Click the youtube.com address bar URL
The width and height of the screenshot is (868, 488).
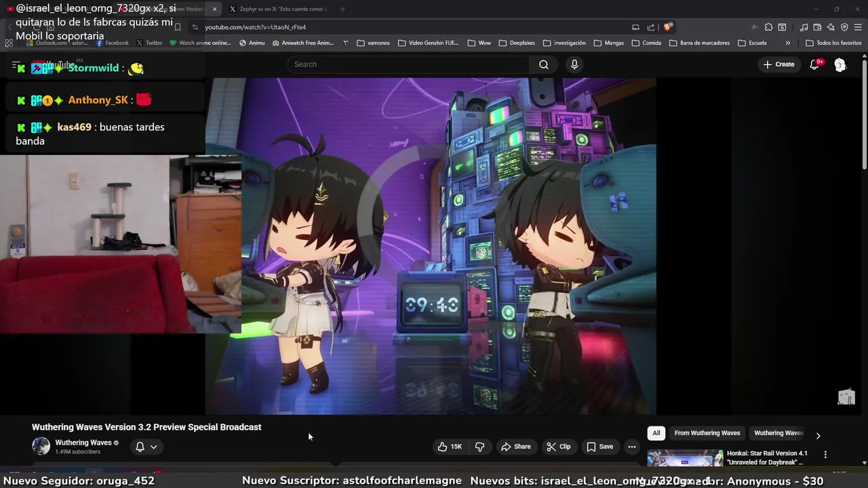256,27
